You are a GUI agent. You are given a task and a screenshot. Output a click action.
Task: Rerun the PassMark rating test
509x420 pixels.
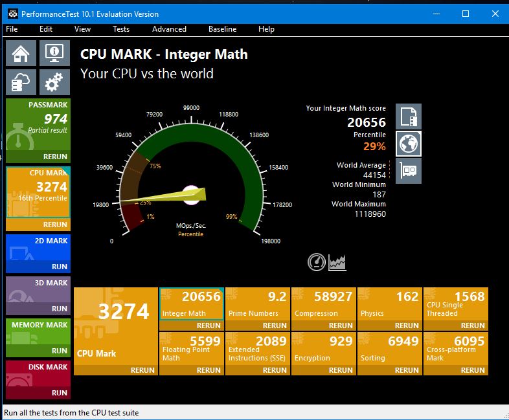38,157
